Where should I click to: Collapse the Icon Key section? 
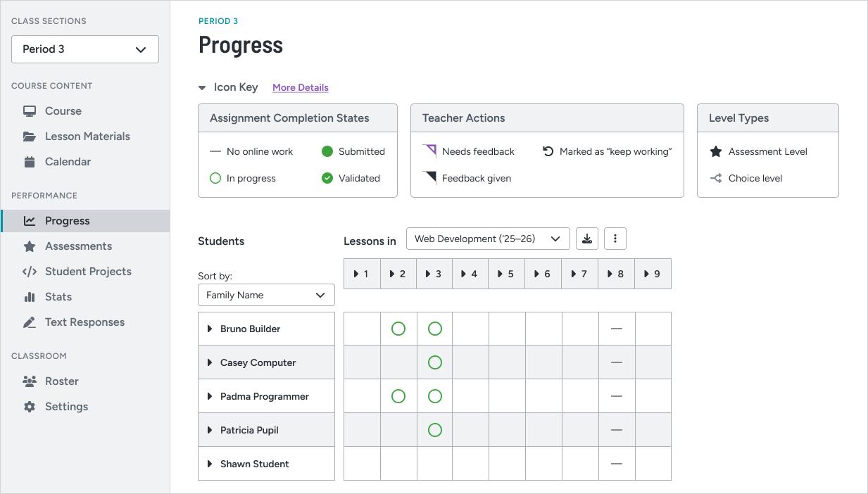202,88
